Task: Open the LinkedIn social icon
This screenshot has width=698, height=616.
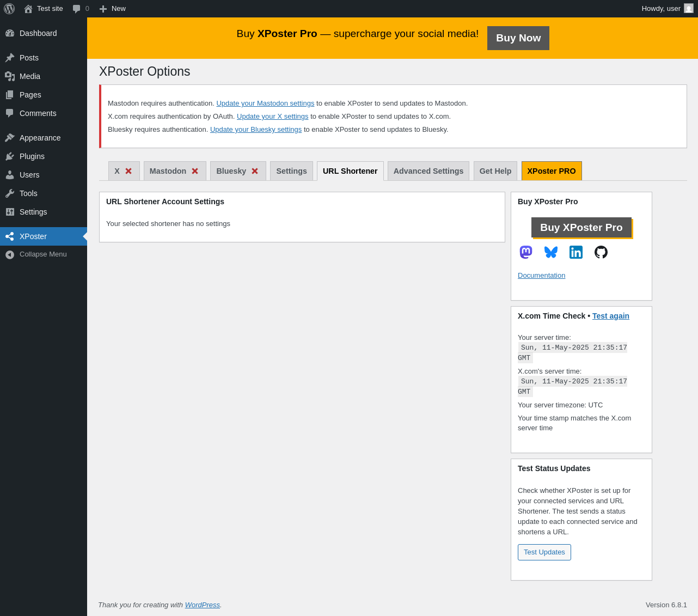Action: [576, 252]
